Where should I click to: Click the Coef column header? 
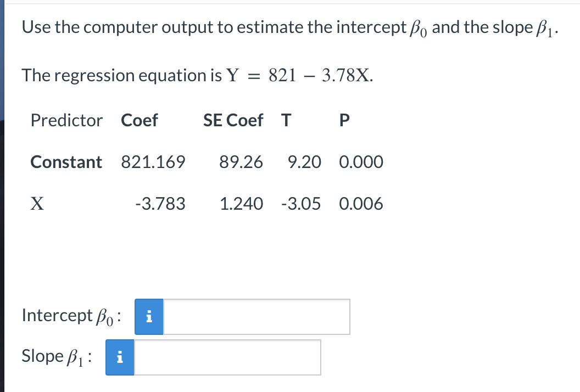pyautogui.click(x=139, y=120)
